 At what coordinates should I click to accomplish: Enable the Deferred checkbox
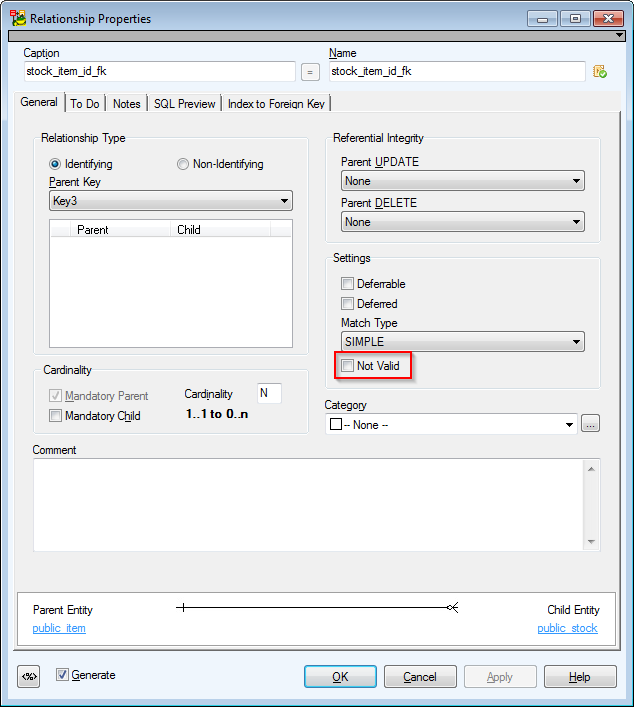coord(347,303)
